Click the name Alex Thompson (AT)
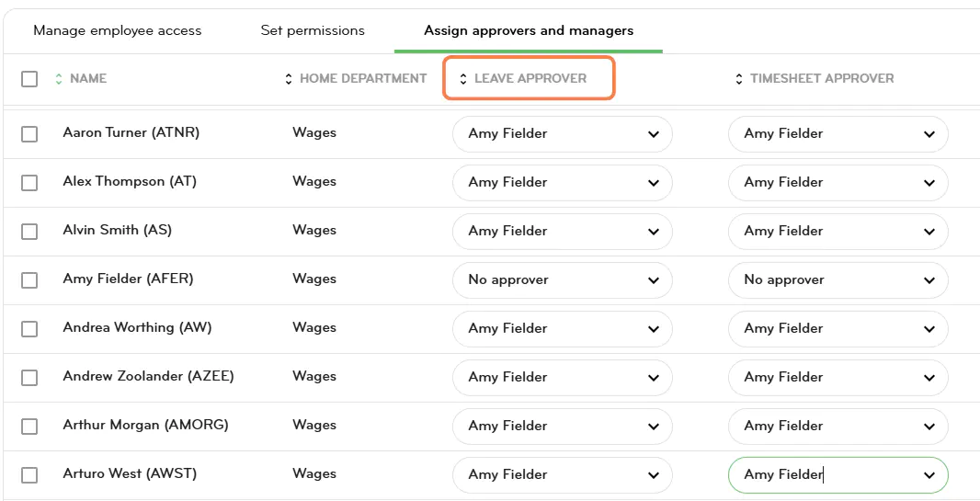This screenshot has height=501, width=980. point(130,181)
